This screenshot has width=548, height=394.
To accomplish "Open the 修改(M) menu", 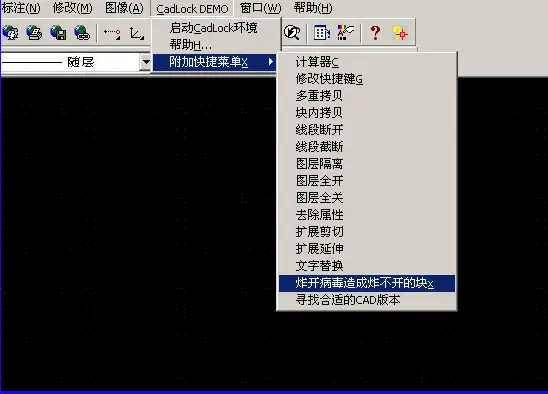I will 73,8.
